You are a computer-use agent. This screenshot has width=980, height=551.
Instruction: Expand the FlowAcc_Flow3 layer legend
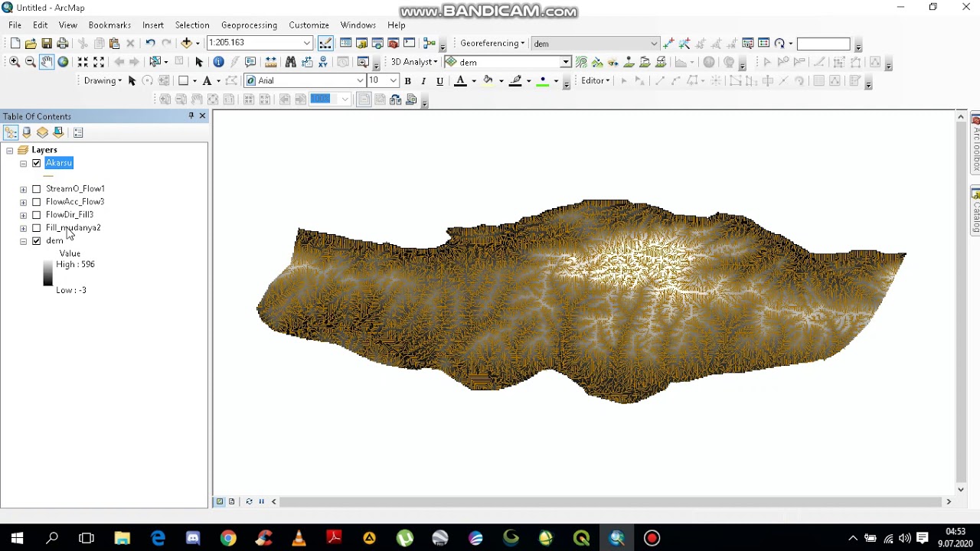click(23, 202)
